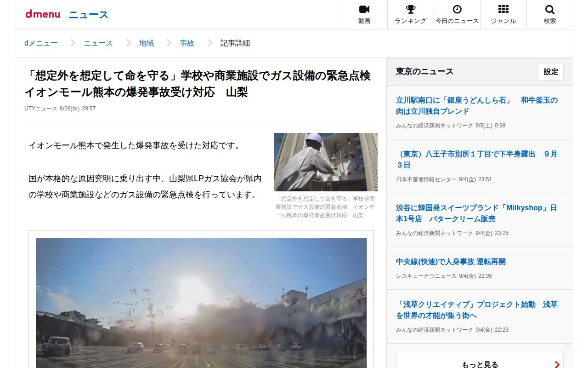Select dメニュー in the breadcrumb

click(41, 43)
